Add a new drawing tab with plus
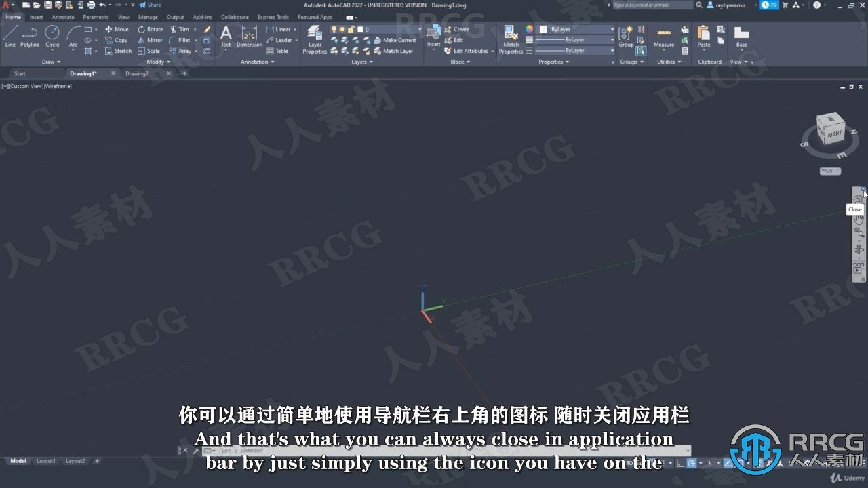 point(184,73)
